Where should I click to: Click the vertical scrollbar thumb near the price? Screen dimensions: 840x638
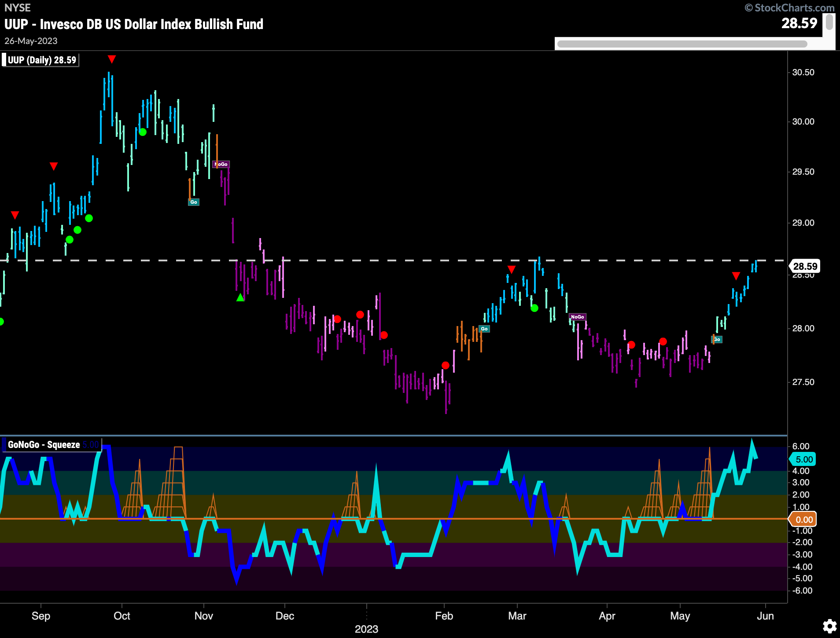[x=829, y=22]
